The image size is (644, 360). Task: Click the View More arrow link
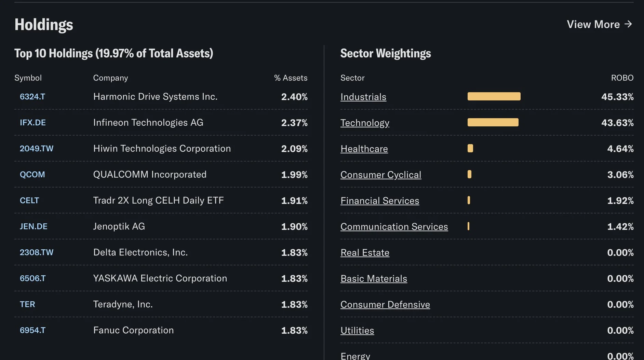[600, 24]
